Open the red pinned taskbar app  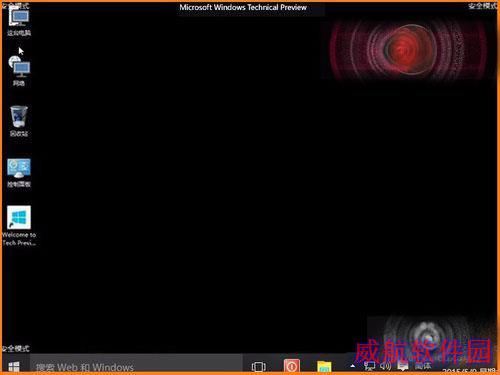click(x=292, y=366)
